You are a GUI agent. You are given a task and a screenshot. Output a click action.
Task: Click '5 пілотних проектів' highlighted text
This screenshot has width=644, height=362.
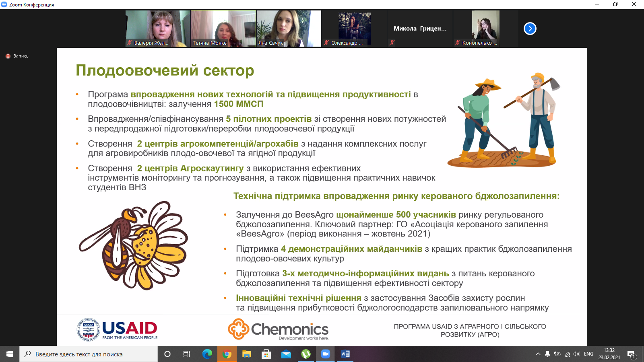click(x=269, y=119)
